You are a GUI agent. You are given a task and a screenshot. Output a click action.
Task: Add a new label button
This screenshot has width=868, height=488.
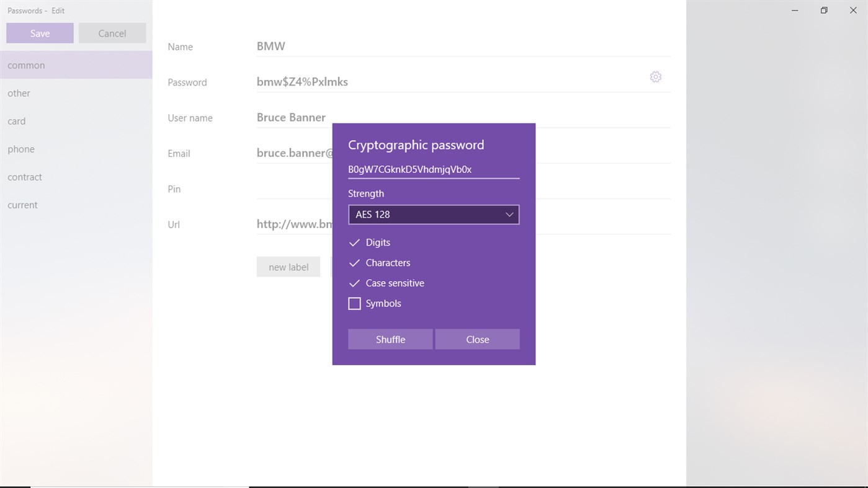[289, 267]
